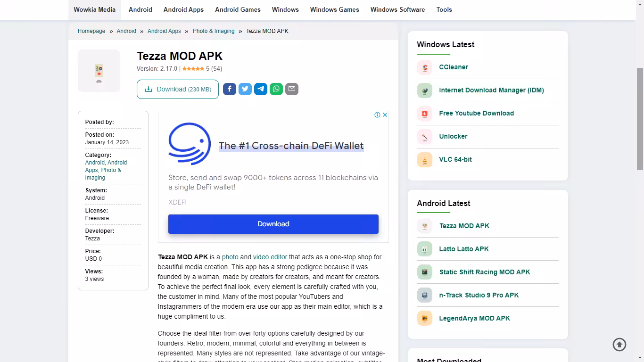
Task: Click the 'January 14, 2023' posted date
Action: click(107, 142)
